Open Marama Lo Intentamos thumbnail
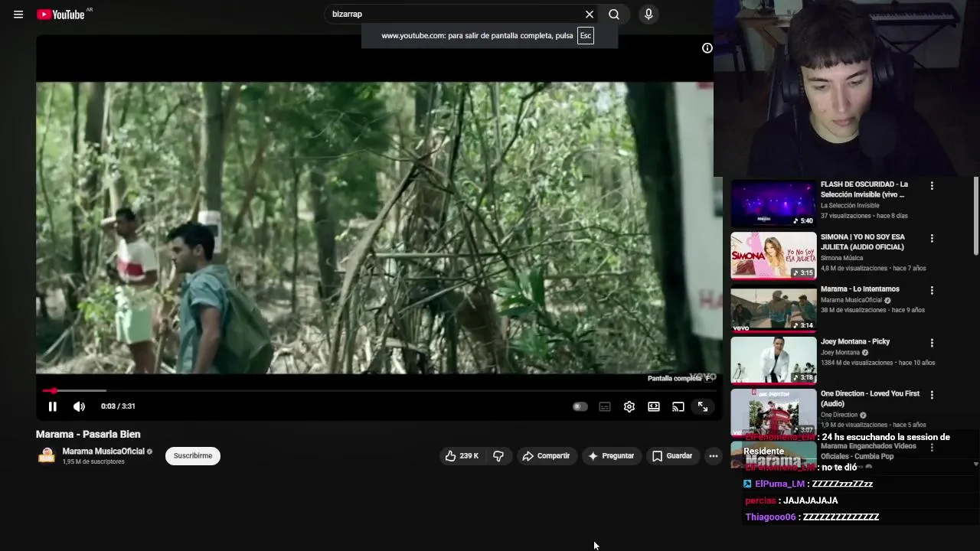The height and width of the screenshot is (551, 980). coord(773,308)
